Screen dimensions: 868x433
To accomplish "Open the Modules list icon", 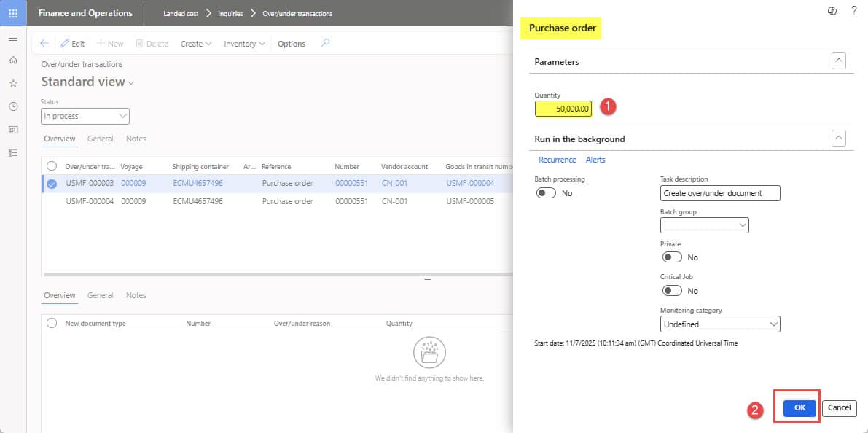I will pos(12,152).
